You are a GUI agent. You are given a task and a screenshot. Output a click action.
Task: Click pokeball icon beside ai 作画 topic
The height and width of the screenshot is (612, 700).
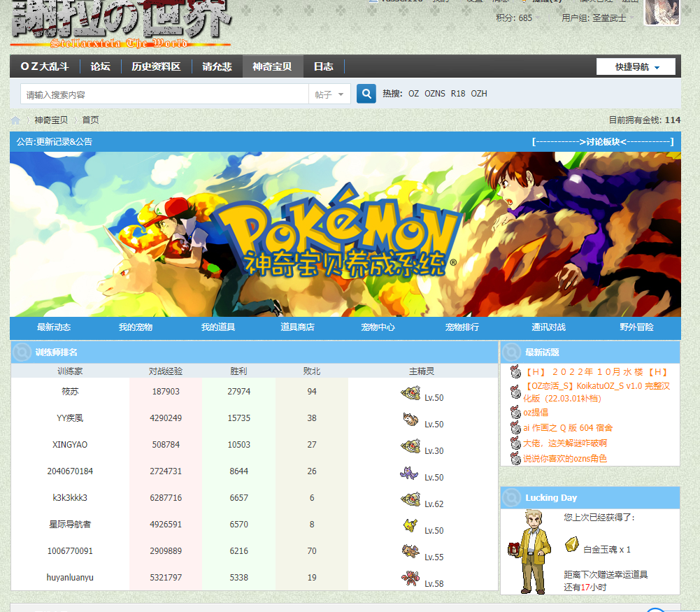(515, 427)
